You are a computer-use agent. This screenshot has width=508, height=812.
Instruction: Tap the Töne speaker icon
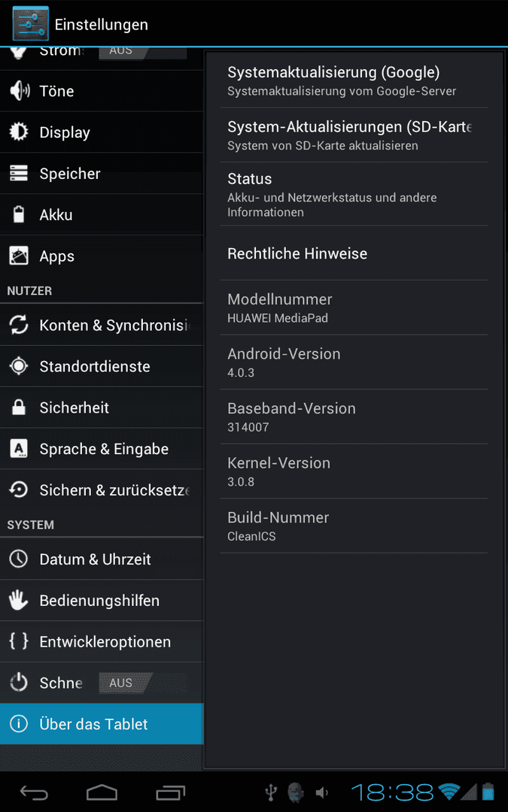click(19, 91)
